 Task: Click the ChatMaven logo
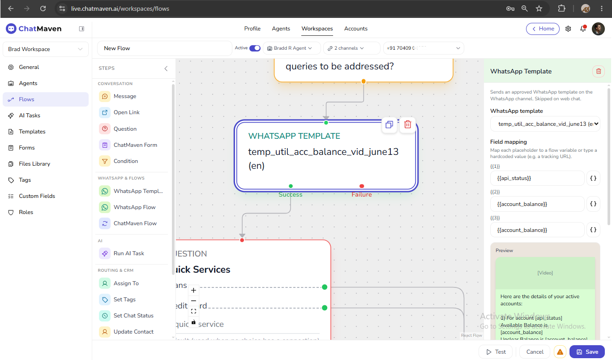34,29
